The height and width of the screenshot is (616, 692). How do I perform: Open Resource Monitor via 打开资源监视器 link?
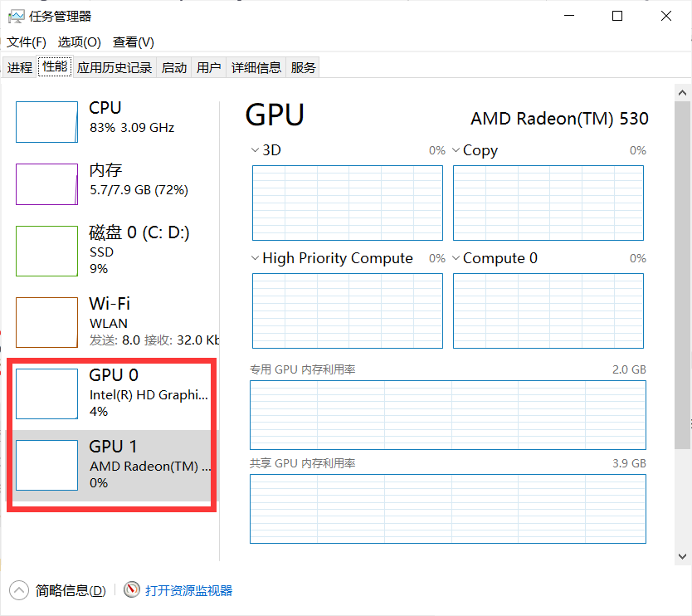(188, 589)
